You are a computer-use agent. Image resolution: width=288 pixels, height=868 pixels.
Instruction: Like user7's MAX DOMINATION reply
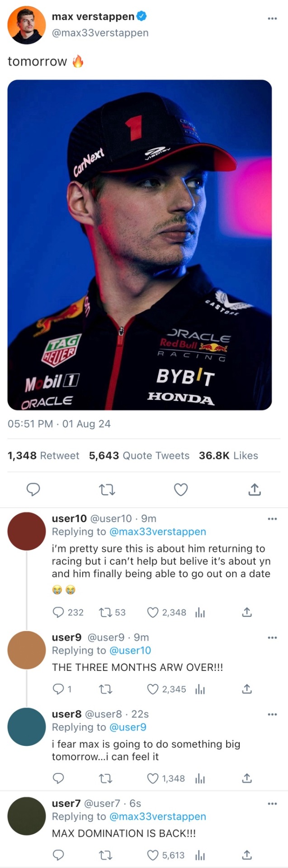(153, 855)
